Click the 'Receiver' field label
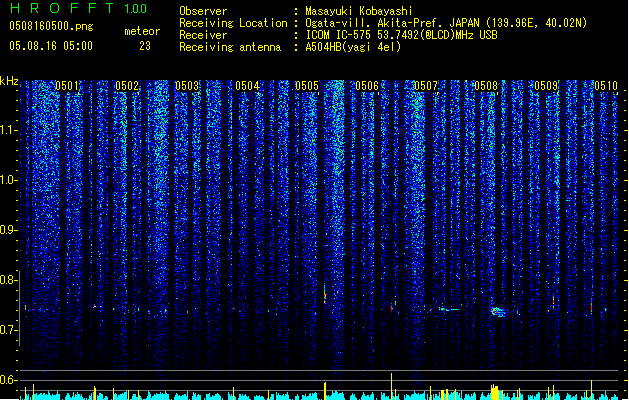 coord(203,35)
